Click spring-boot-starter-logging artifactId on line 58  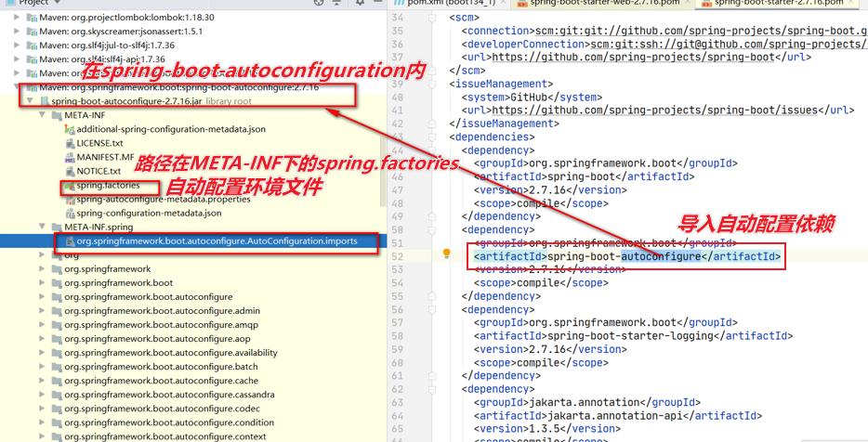[630, 336]
